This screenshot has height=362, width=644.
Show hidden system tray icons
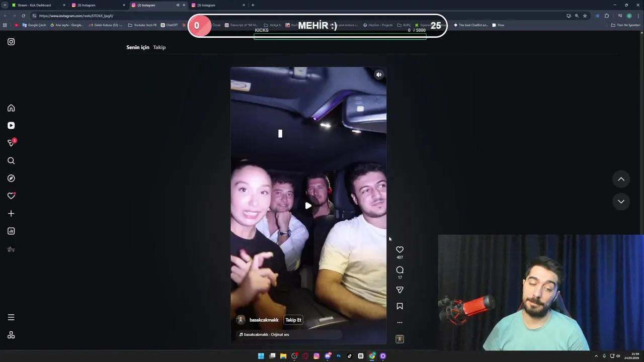[x=596, y=356]
